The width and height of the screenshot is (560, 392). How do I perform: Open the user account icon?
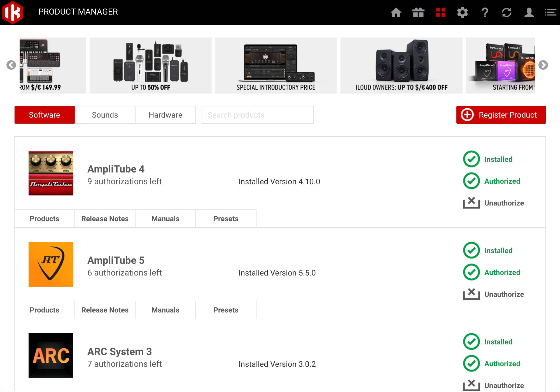[x=529, y=13]
